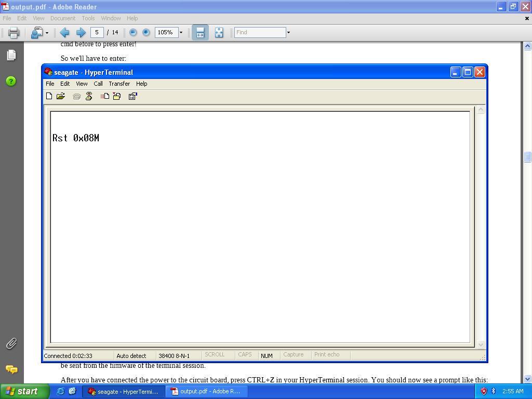This screenshot has height=399, width=532.
Task: Open Adobe Reader View menu
Action: click(38, 18)
